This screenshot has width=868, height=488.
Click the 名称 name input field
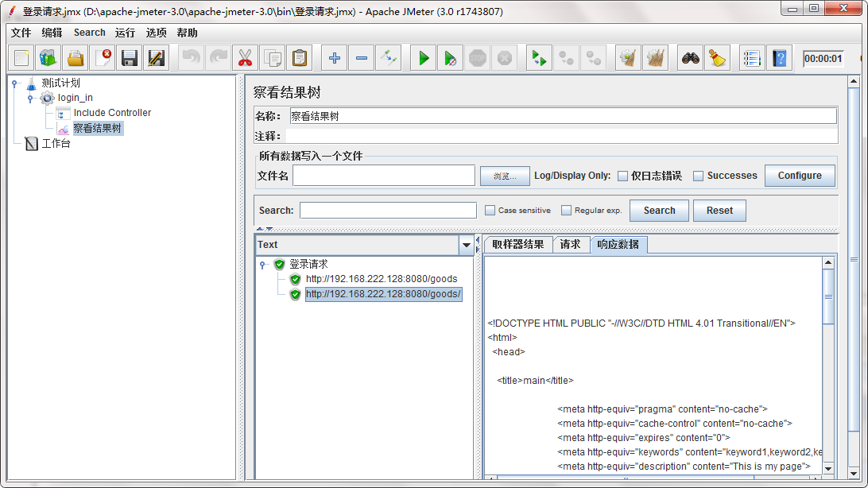pyautogui.click(x=563, y=116)
